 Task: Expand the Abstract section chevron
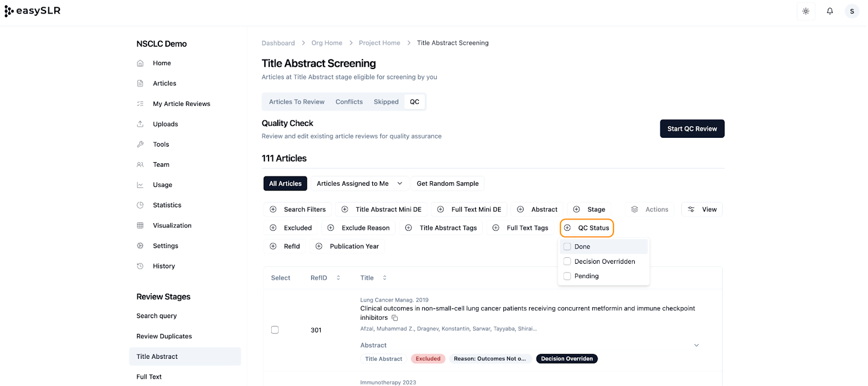point(697,345)
